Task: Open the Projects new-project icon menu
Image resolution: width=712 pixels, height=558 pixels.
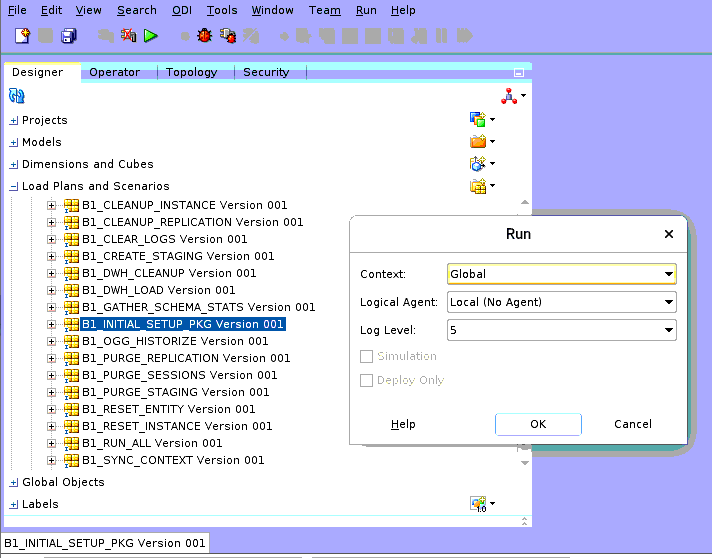Action: click(x=482, y=119)
